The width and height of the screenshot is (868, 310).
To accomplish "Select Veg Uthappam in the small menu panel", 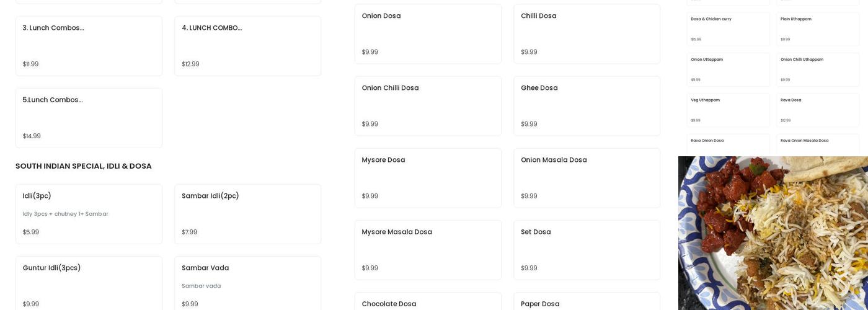I will (728, 110).
